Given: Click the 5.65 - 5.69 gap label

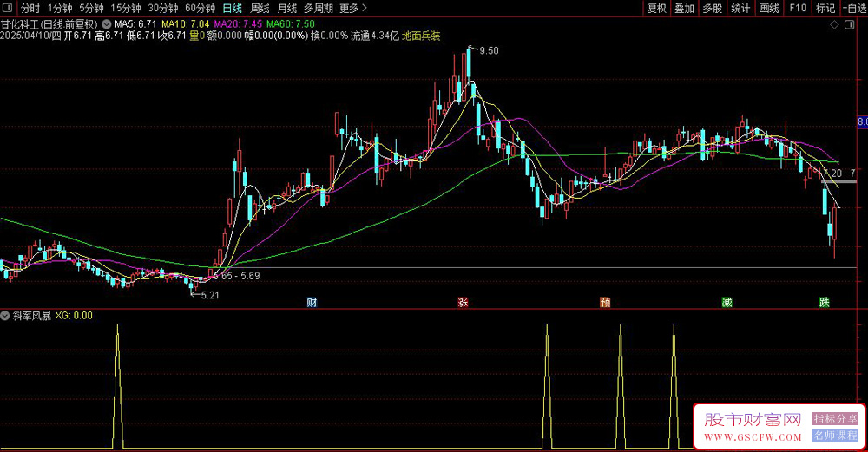Looking at the screenshot, I should (236, 276).
